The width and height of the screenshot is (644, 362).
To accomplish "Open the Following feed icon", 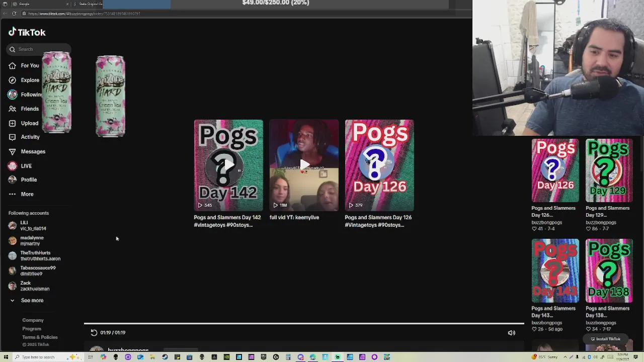I will 12,95.
